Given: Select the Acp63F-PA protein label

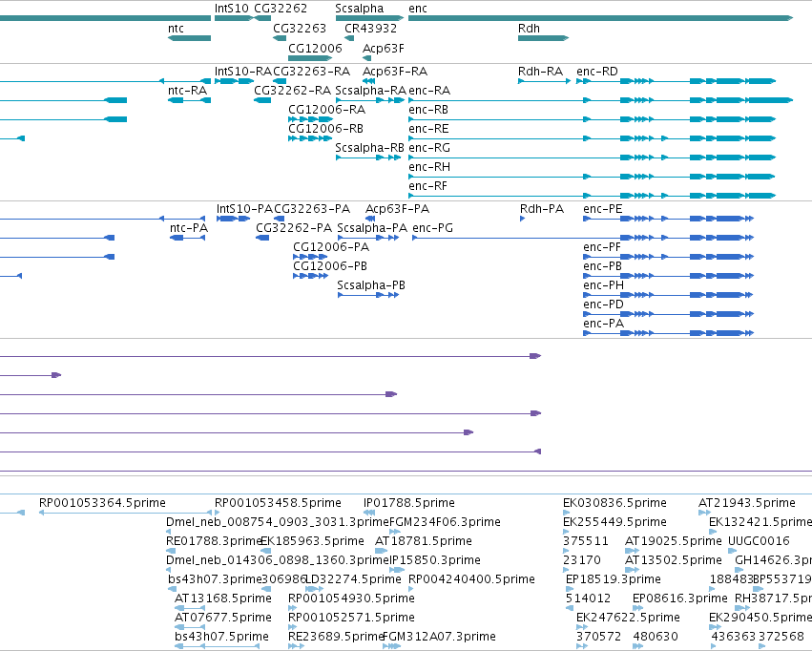Looking at the screenshot, I should (397, 209).
